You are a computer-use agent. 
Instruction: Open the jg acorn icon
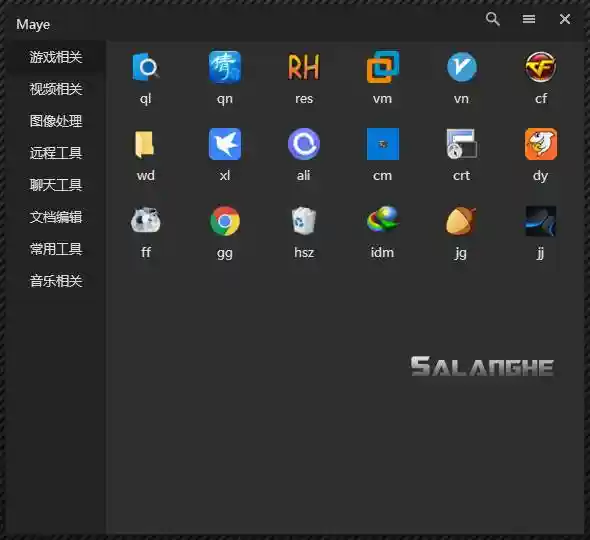coord(461,221)
